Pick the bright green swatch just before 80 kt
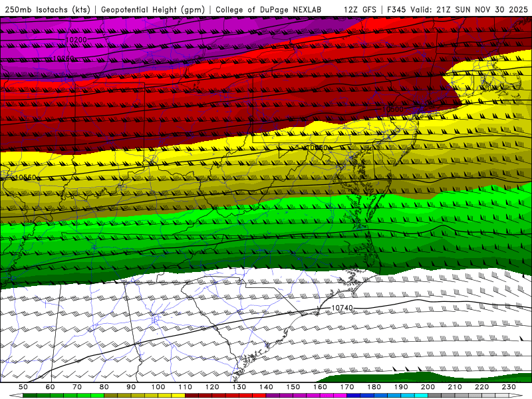The height and width of the screenshot is (399, 532). [x=97, y=396]
